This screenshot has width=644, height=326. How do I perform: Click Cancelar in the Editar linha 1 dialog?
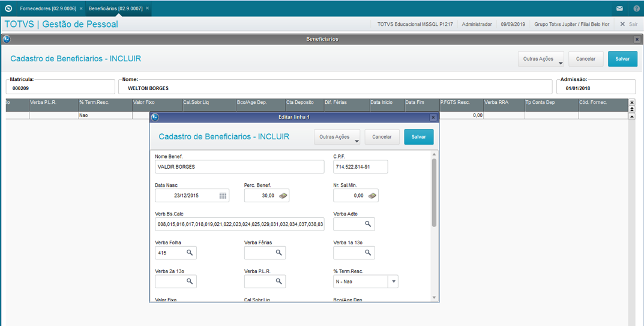click(x=382, y=137)
